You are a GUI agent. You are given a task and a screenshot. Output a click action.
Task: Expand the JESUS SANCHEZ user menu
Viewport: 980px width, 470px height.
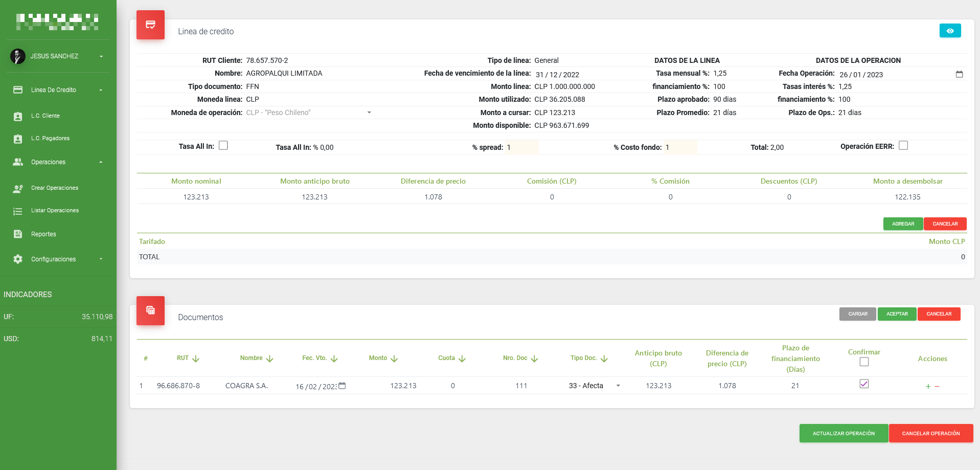[x=101, y=56]
